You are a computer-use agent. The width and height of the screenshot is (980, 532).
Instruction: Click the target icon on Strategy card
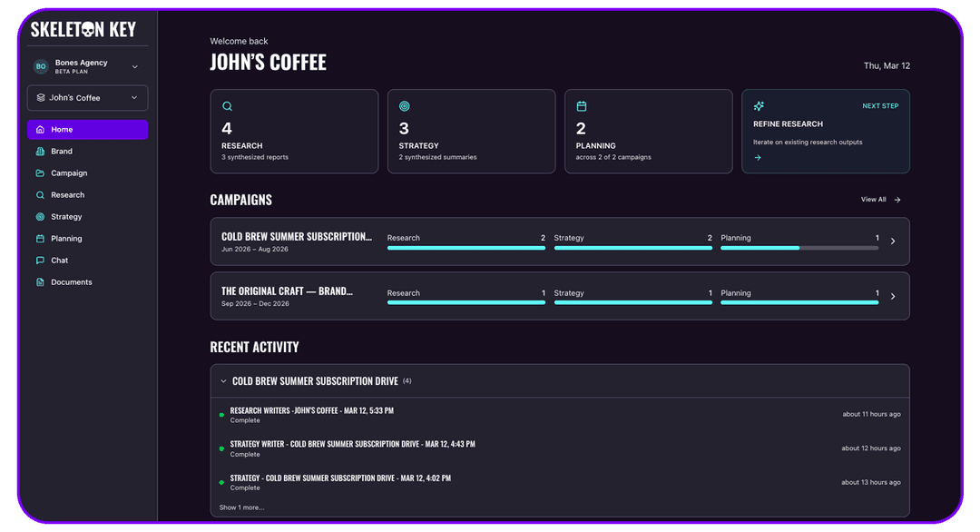(x=405, y=106)
